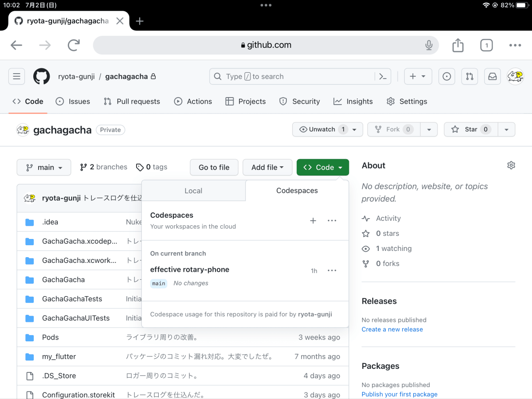Open commit author avatar for ryota-gunji
Image resolution: width=532 pixels, height=399 pixels.
tap(30, 198)
